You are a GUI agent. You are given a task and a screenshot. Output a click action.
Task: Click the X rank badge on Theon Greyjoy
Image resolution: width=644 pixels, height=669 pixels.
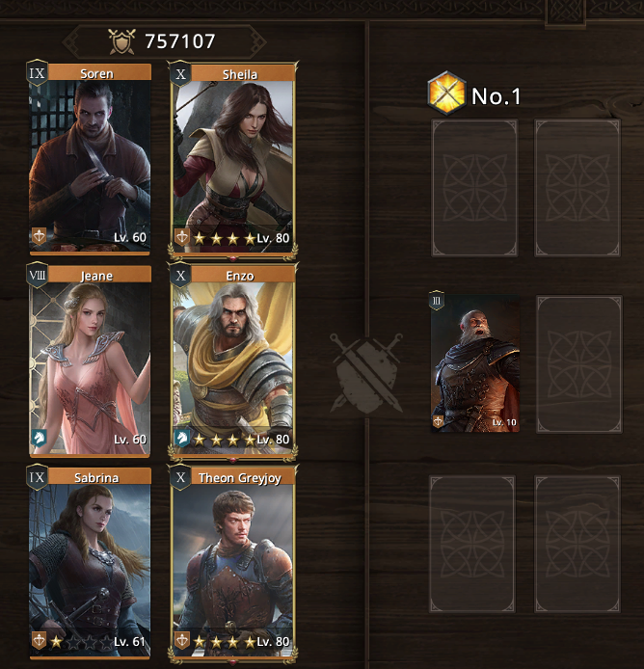click(x=180, y=477)
